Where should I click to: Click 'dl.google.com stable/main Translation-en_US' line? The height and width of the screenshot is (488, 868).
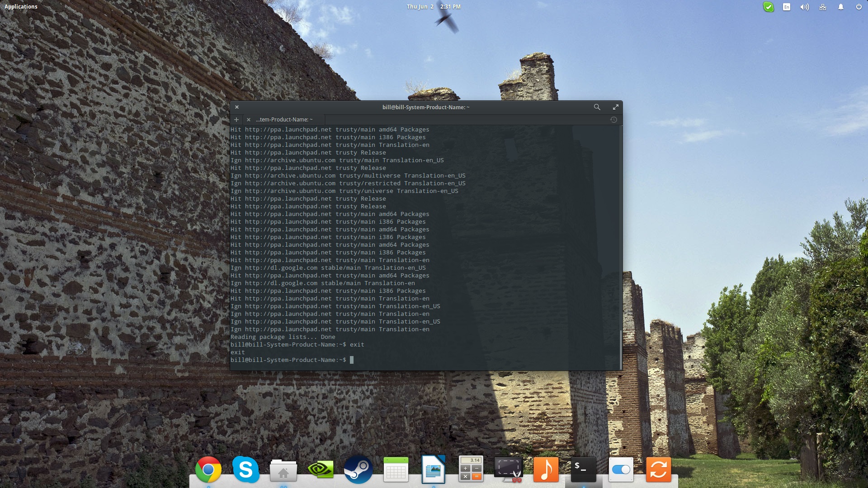click(x=328, y=268)
